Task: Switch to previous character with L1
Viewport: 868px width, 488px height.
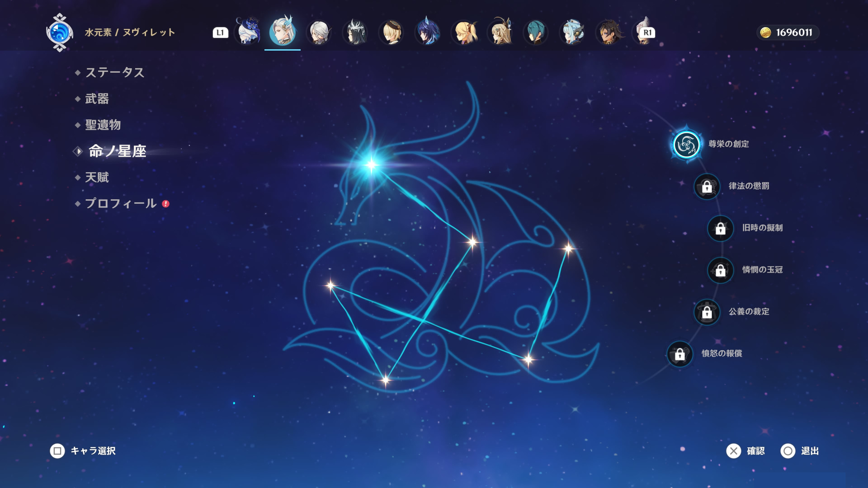Action: [220, 33]
